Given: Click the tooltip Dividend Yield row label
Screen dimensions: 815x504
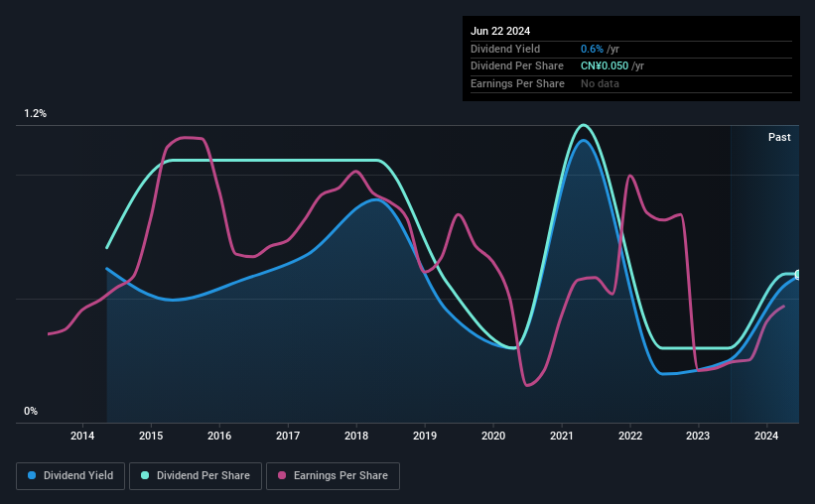Looking at the screenshot, I should pos(505,49).
